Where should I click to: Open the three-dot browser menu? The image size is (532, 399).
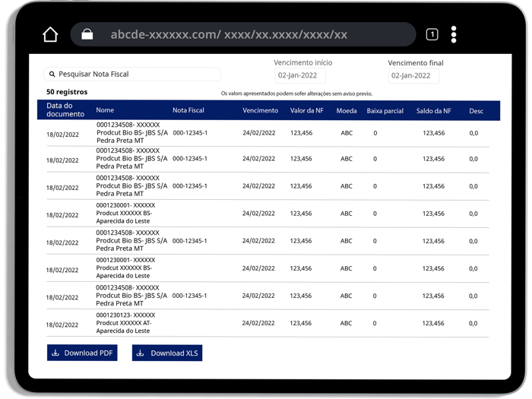[454, 34]
